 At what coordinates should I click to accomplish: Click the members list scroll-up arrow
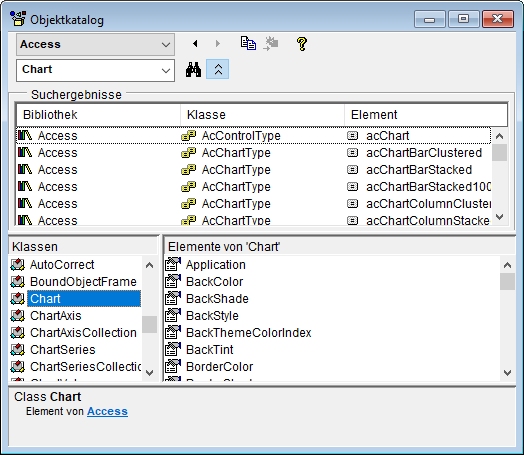pos(507,265)
